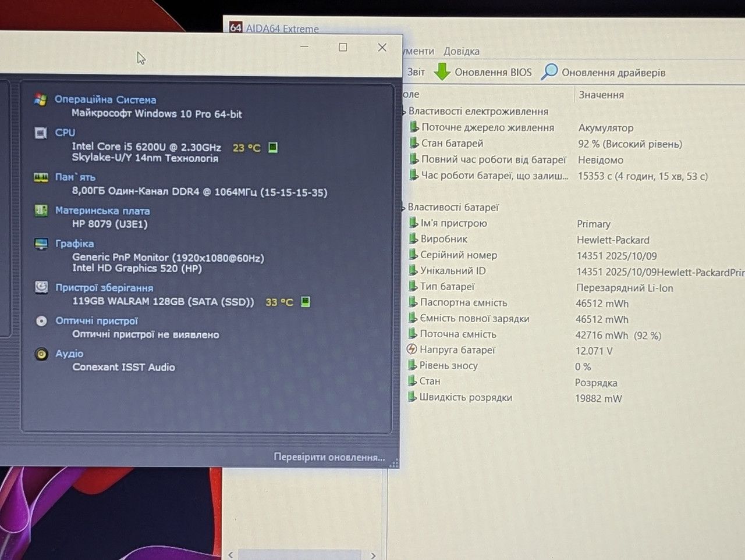
Task: Click the text Skylake-U/Y 14nm Технологія
Action: 145,158
